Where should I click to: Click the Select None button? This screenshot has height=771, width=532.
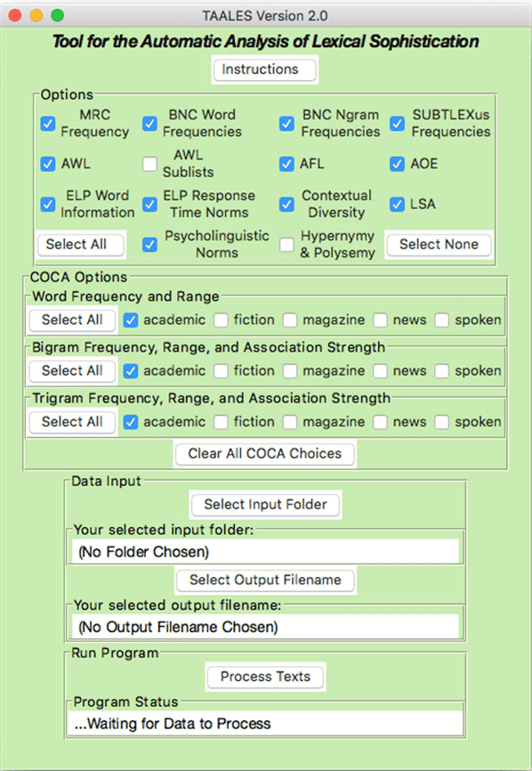[438, 245]
